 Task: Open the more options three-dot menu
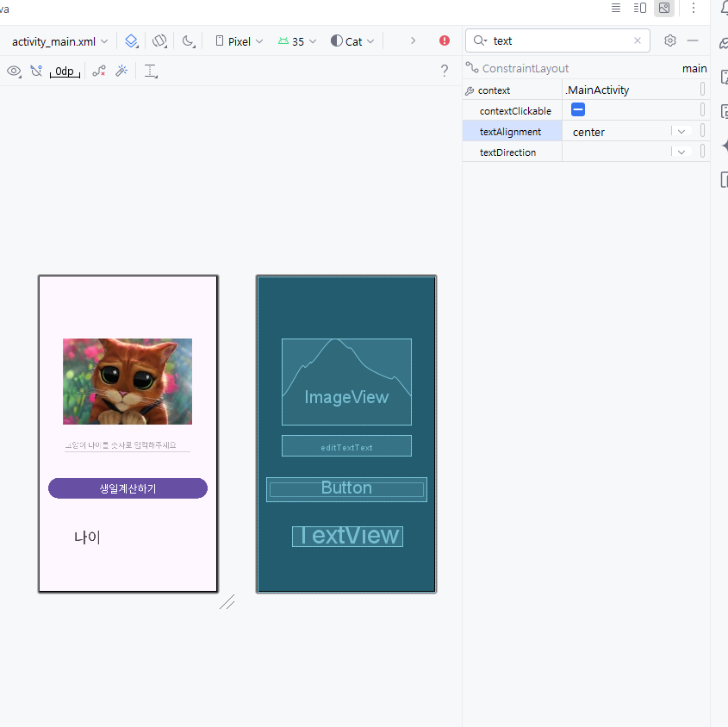(694, 8)
